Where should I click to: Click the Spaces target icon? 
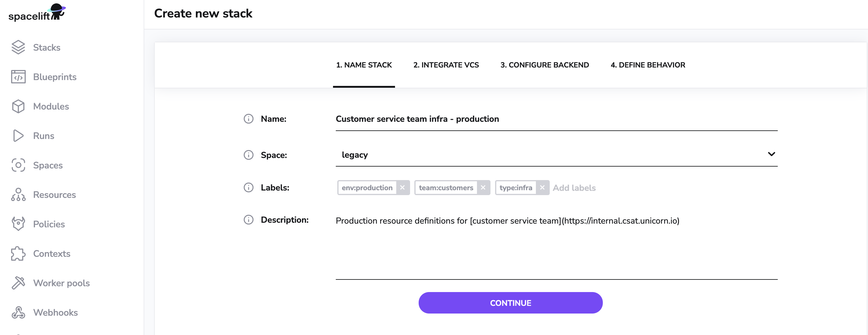coord(18,165)
